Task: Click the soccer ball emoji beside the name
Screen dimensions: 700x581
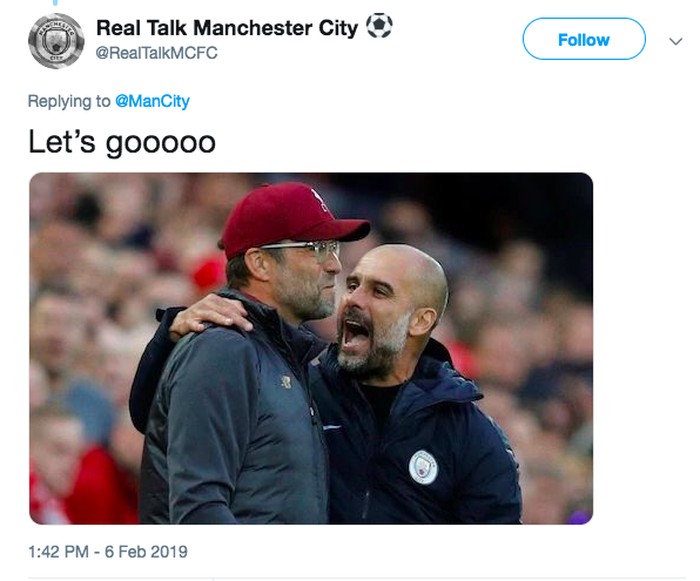Action: (x=379, y=27)
